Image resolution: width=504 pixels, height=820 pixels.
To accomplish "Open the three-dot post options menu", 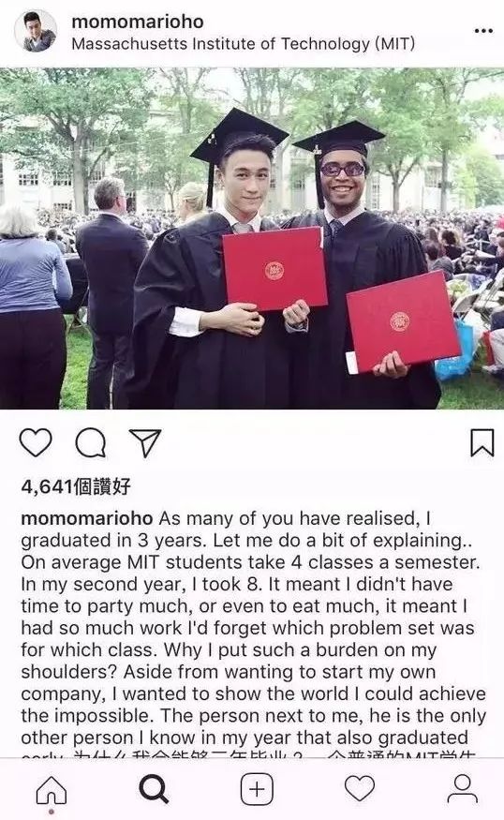I will tap(483, 31).
